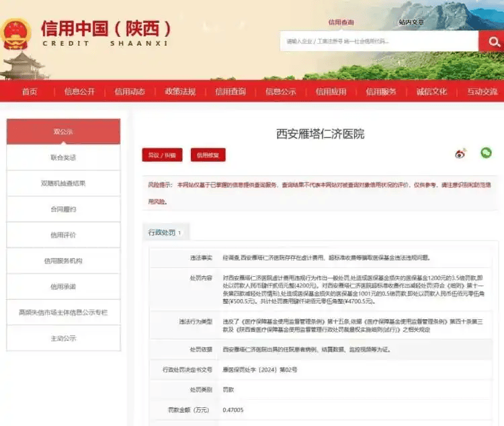Click the national emblem logo
The height and width of the screenshot is (426, 504).
15,34
